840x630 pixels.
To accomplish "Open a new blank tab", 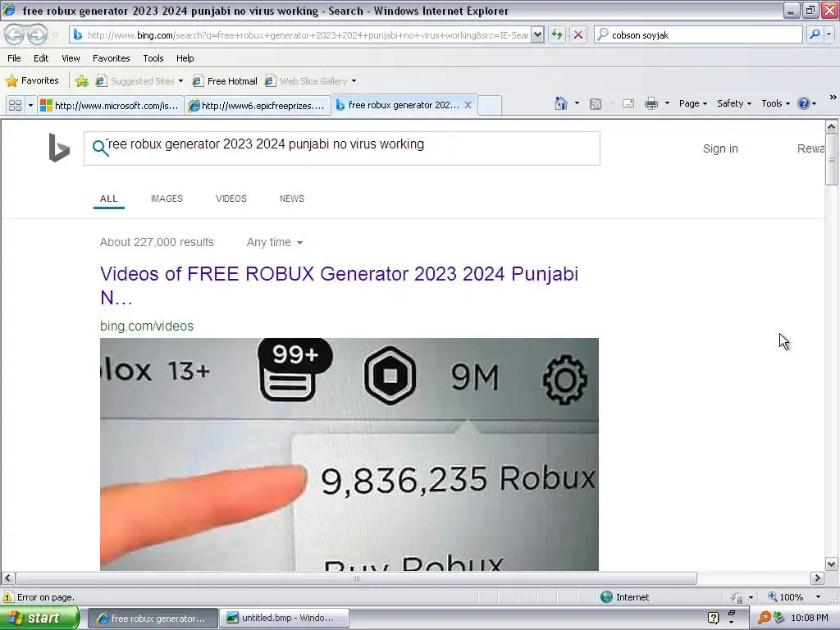I will tap(489, 105).
